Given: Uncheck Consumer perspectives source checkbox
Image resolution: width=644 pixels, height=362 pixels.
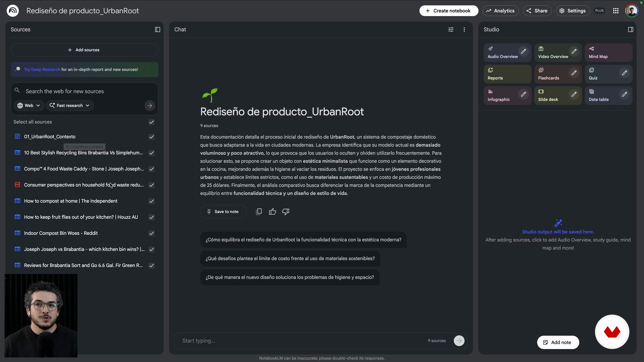Looking at the screenshot, I should point(151,185).
